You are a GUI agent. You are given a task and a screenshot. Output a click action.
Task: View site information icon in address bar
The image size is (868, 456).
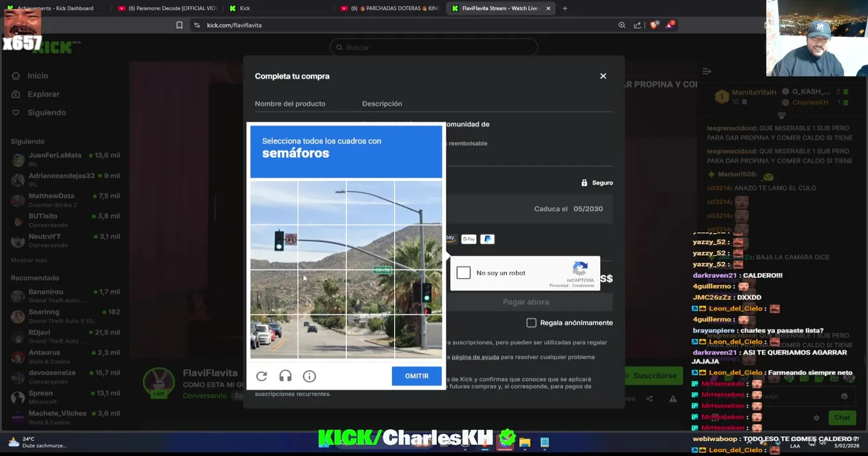197,25
